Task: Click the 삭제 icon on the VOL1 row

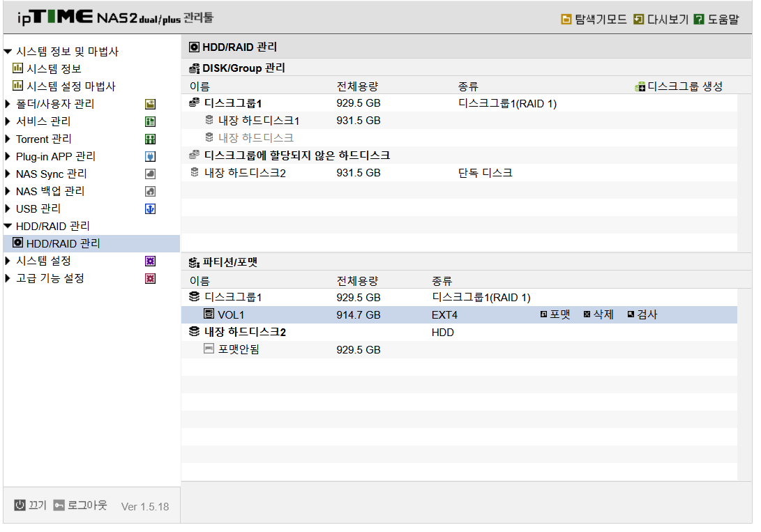Action: tap(587, 314)
